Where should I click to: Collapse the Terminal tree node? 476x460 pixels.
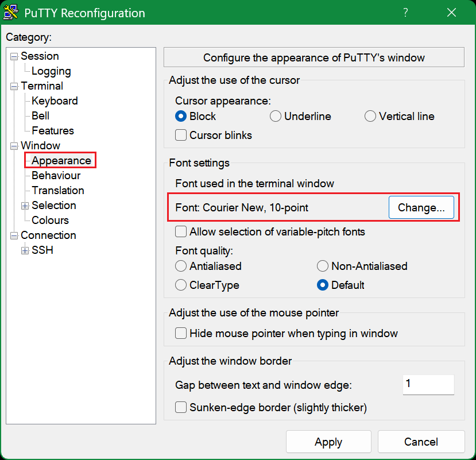tap(14, 86)
